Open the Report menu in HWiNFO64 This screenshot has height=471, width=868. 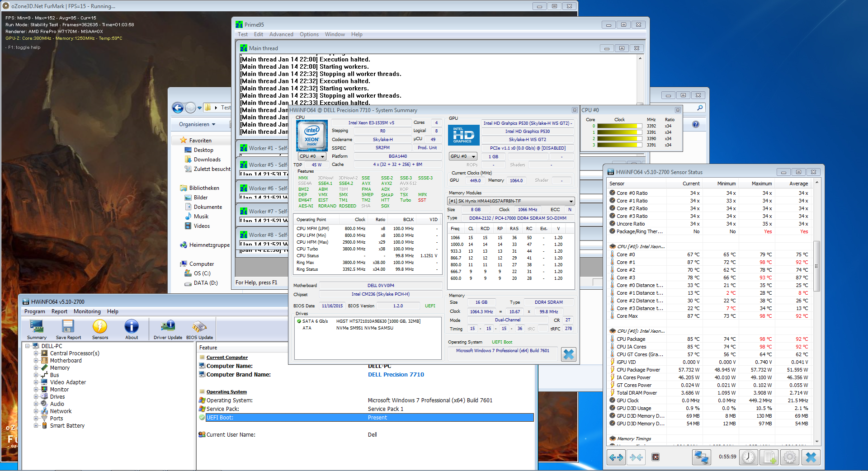tap(59, 311)
